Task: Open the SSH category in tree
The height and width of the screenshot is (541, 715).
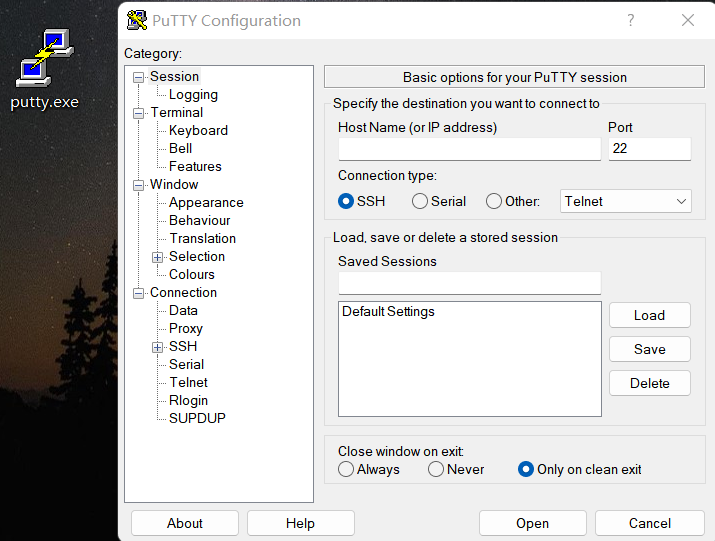Action: click(x=183, y=346)
